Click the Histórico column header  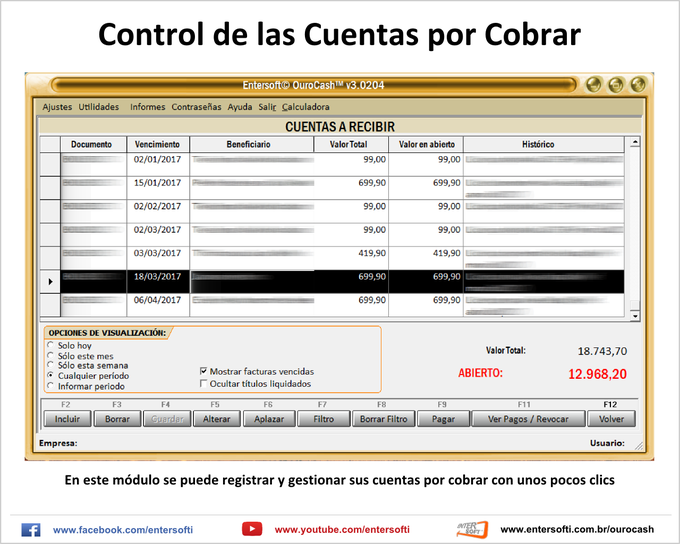[x=544, y=144]
